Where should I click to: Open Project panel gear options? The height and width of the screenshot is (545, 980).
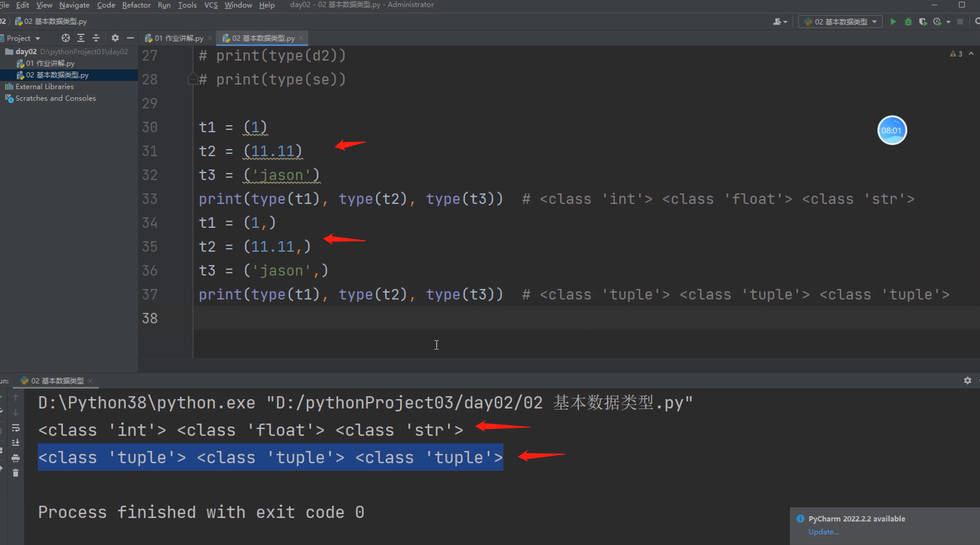(115, 38)
